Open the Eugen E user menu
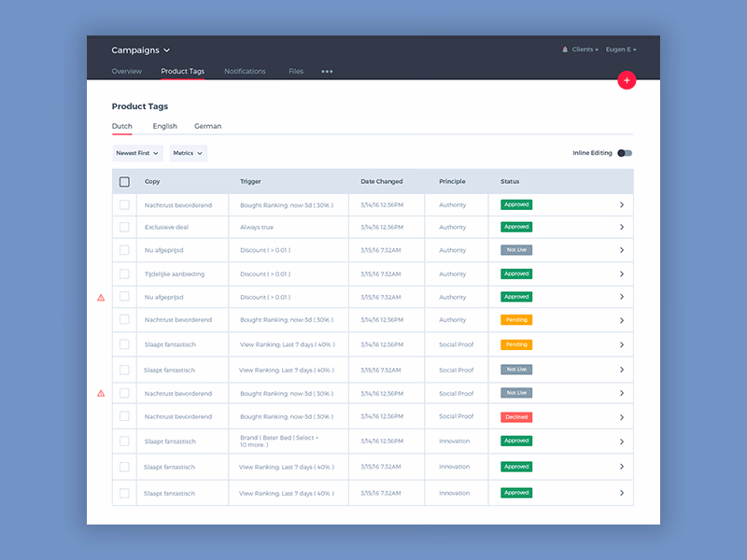 tap(621, 49)
